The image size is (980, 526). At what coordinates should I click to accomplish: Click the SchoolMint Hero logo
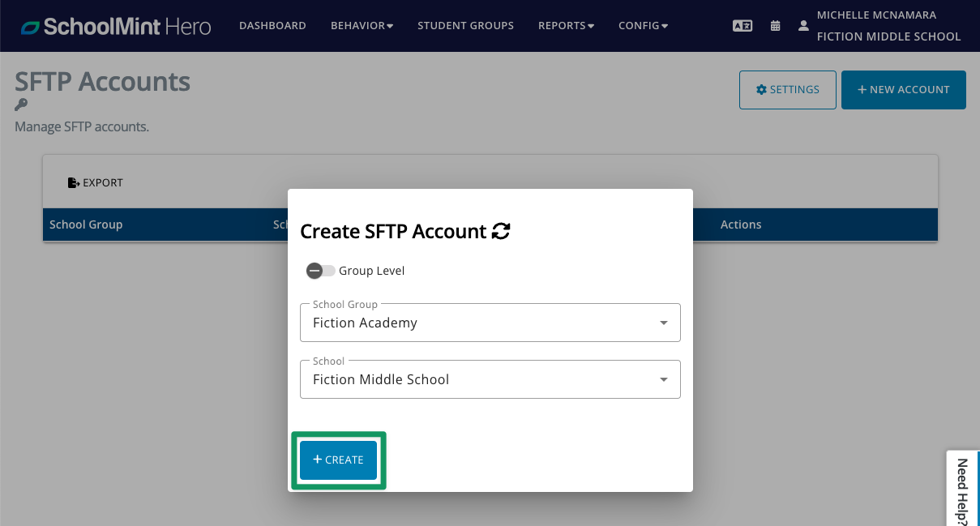(x=116, y=26)
